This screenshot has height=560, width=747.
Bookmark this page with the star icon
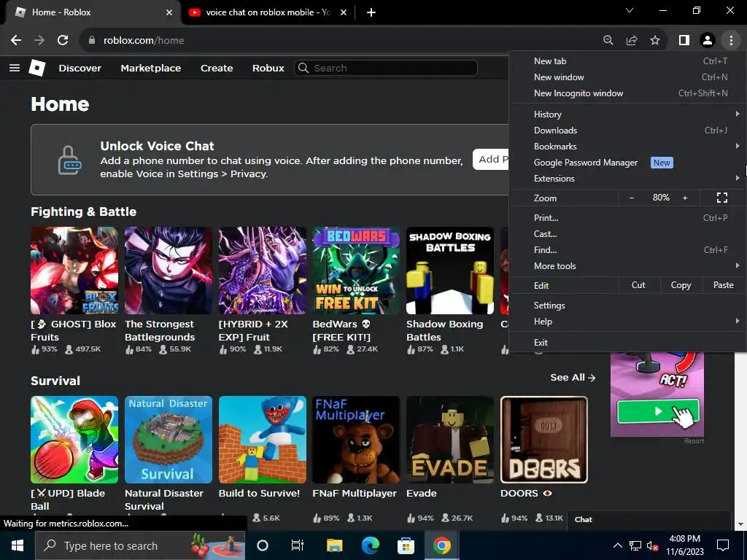pyautogui.click(x=655, y=41)
